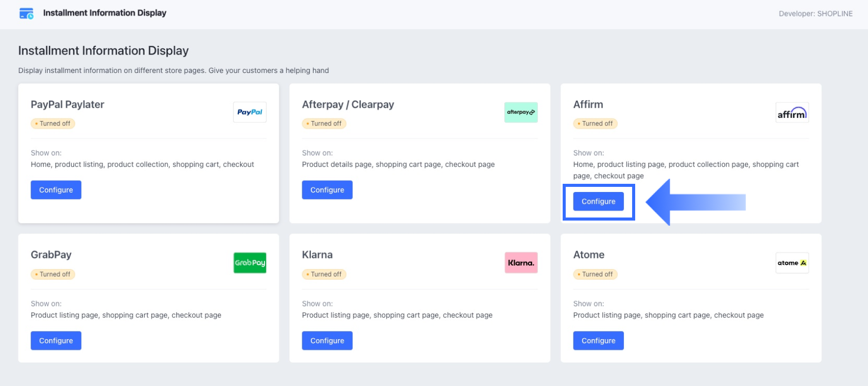This screenshot has height=386, width=868.
Task: Configure GrabPay installment settings
Action: click(x=56, y=341)
